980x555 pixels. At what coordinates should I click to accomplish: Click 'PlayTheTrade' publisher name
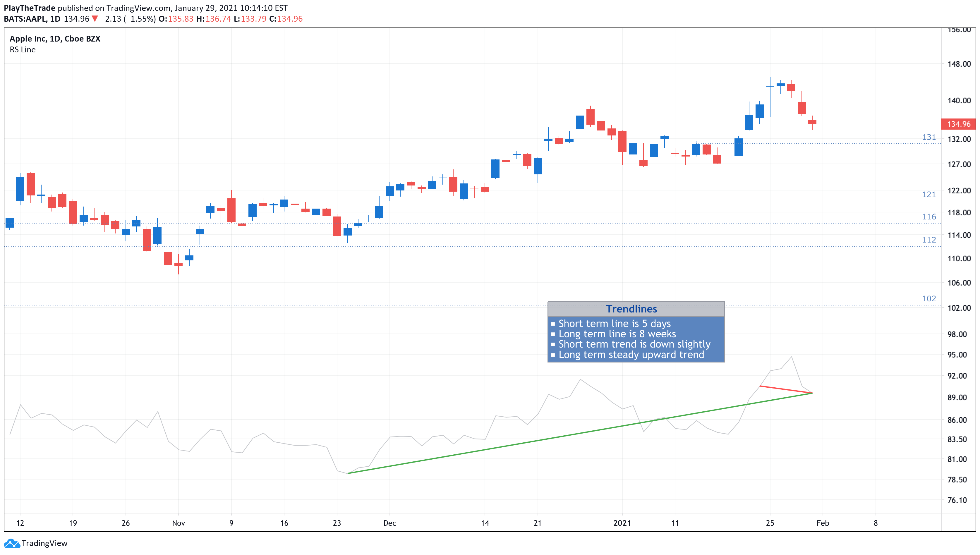(29, 8)
